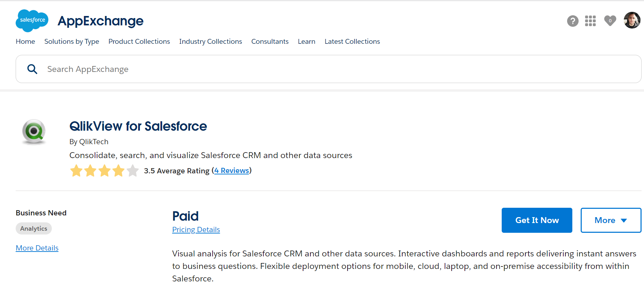The width and height of the screenshot is (644, 304).
Task: Click the Salesforce cloud logo
Action: click(32, 20)
